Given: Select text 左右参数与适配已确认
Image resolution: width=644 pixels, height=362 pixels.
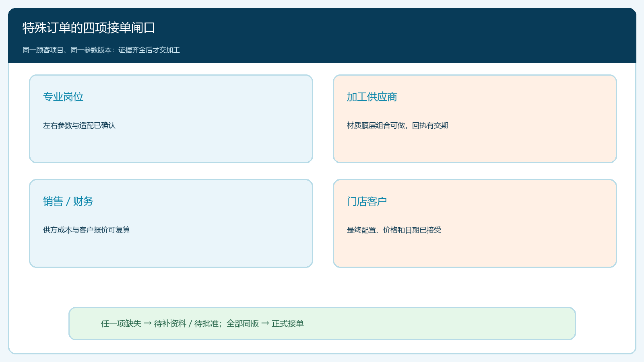Looking at the screenshot, I should click(79, 125).
